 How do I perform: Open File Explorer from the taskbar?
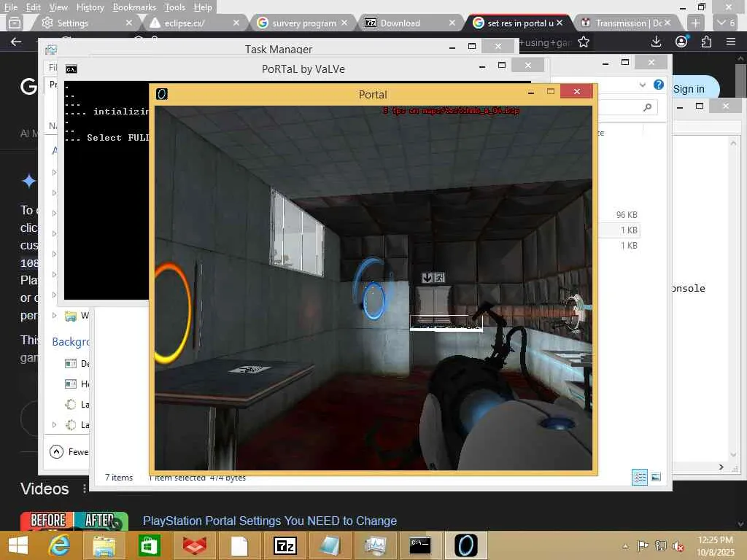pos(104,545)
